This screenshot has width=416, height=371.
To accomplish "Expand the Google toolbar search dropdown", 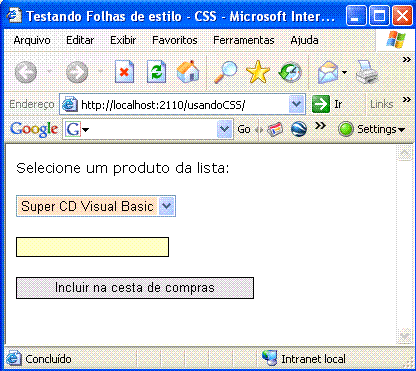I will coord(225,129).
